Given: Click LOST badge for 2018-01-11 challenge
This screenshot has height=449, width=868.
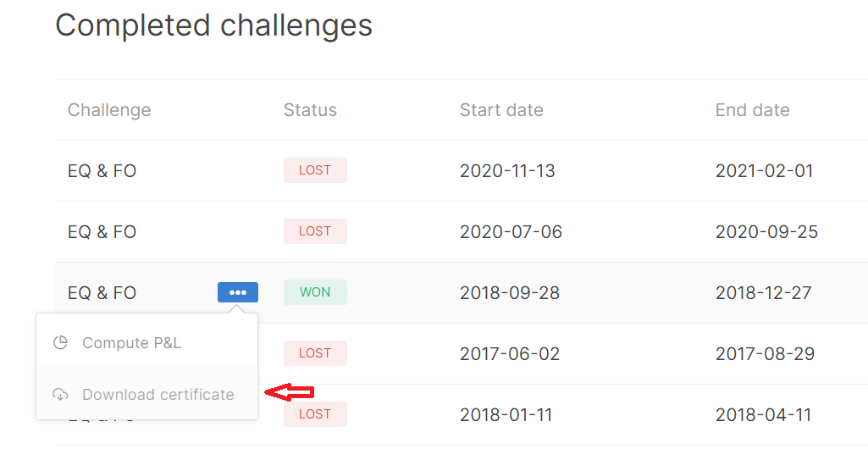Looking at the screenshot, I should coord(315,414).
